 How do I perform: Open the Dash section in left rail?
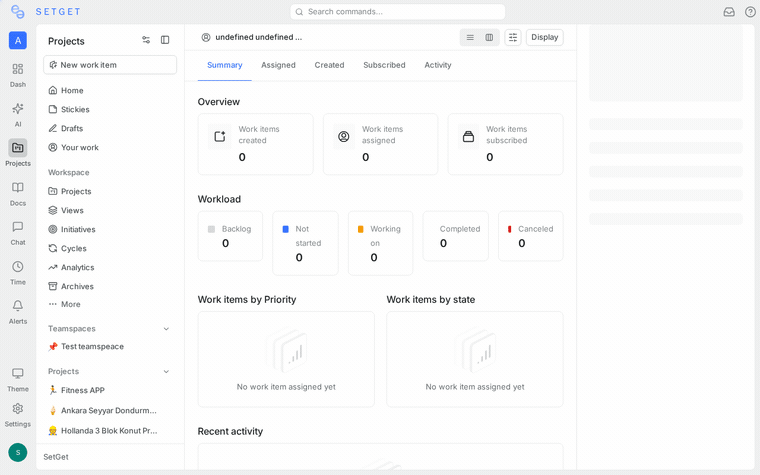tap(17, 75)
